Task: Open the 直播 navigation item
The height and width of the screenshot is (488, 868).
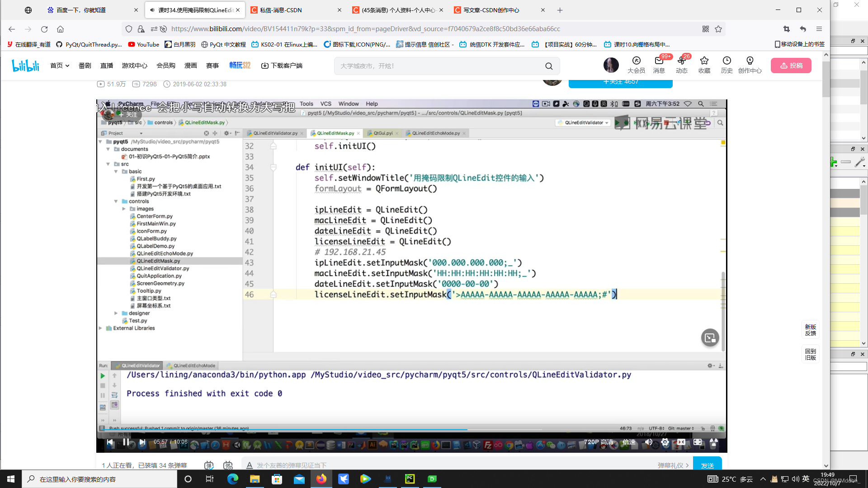Action: pos(107,66)
